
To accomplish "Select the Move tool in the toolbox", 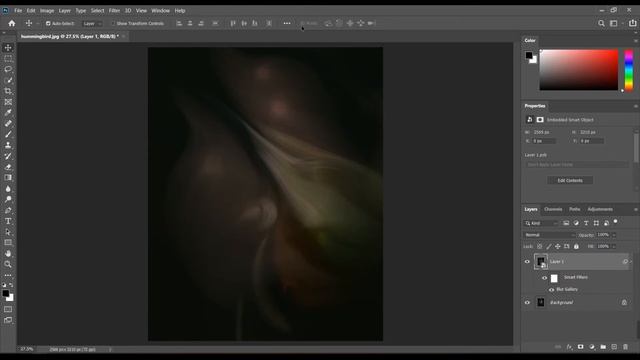I will pyautogui.click(x=8, y=48).
